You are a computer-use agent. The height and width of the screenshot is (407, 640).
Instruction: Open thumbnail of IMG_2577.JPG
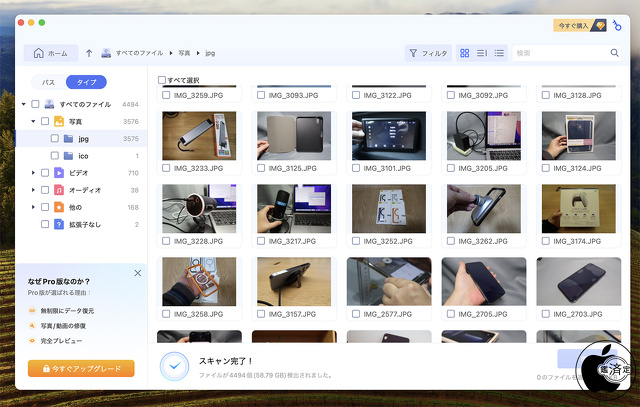coord(389,282)
